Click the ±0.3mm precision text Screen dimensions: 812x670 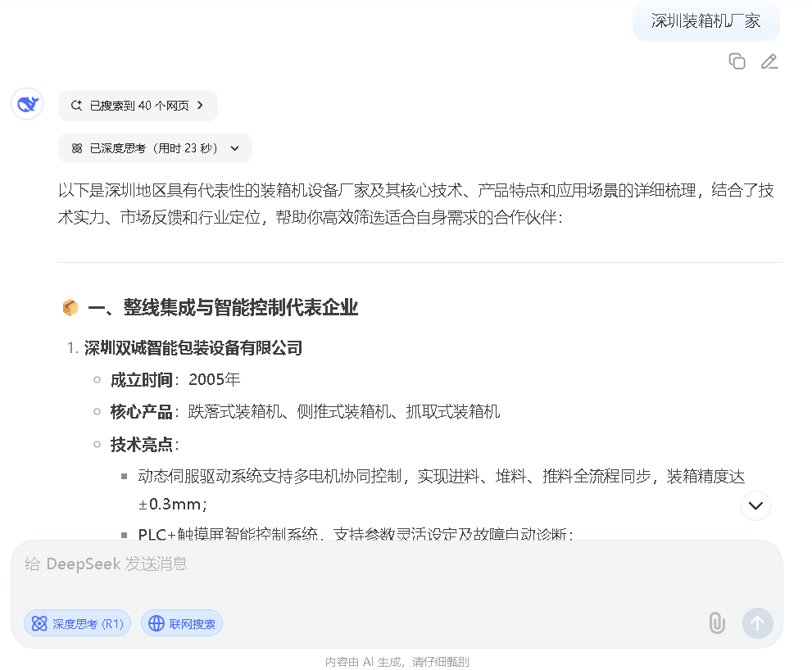173,505
